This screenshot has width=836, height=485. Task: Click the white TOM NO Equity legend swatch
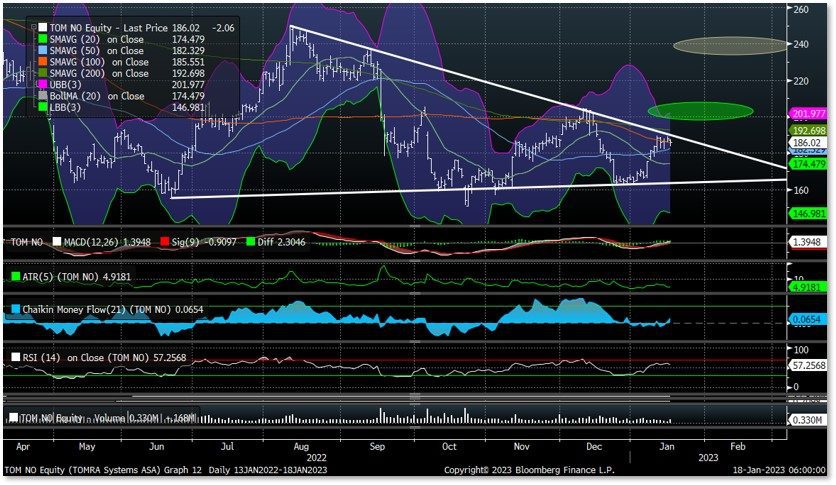click(x=42, y=28)
